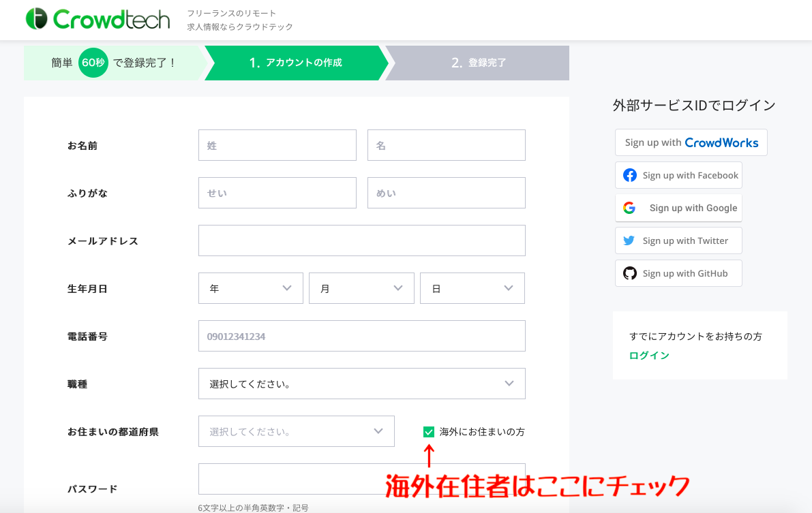The image size is (812, 513).
Task: Toggle the overseas residence checkbox off
Action: (429, 431)
